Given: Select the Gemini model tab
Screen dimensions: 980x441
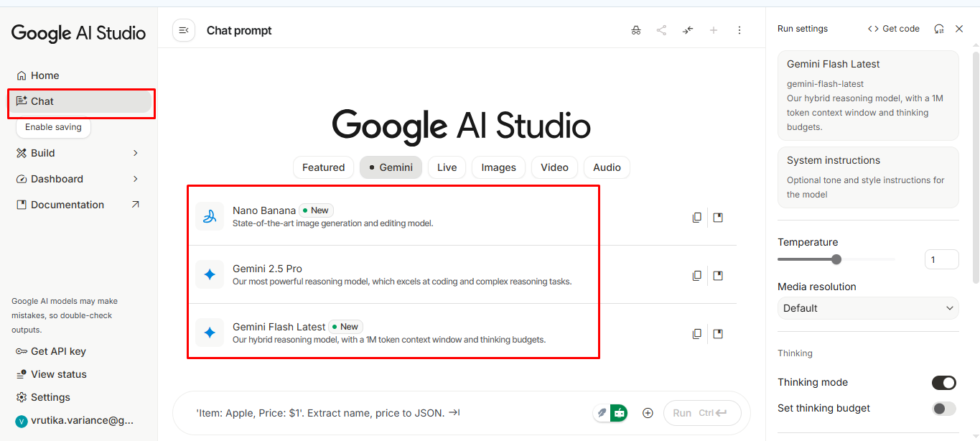Looking at the screenshot, I should coord(391,167).
